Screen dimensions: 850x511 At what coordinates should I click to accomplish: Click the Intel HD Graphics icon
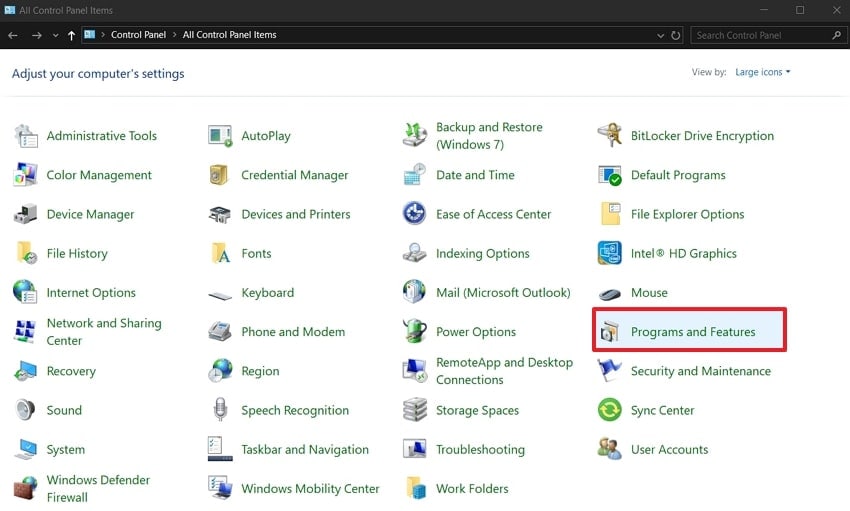(610, 253)
